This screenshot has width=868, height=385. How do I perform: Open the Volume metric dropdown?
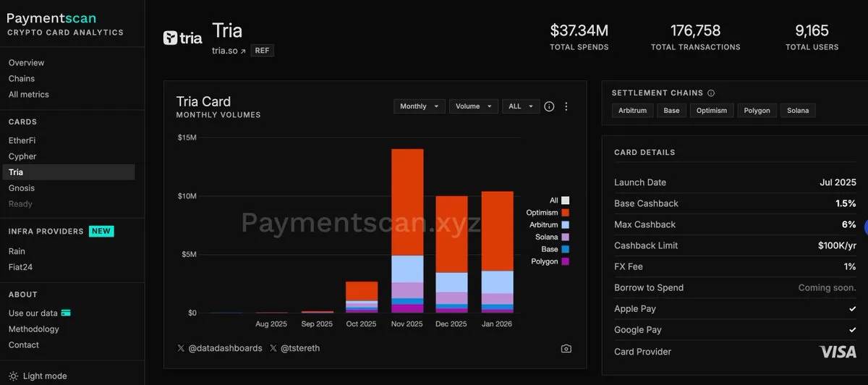pyautogui.click(x=473, y=106)
